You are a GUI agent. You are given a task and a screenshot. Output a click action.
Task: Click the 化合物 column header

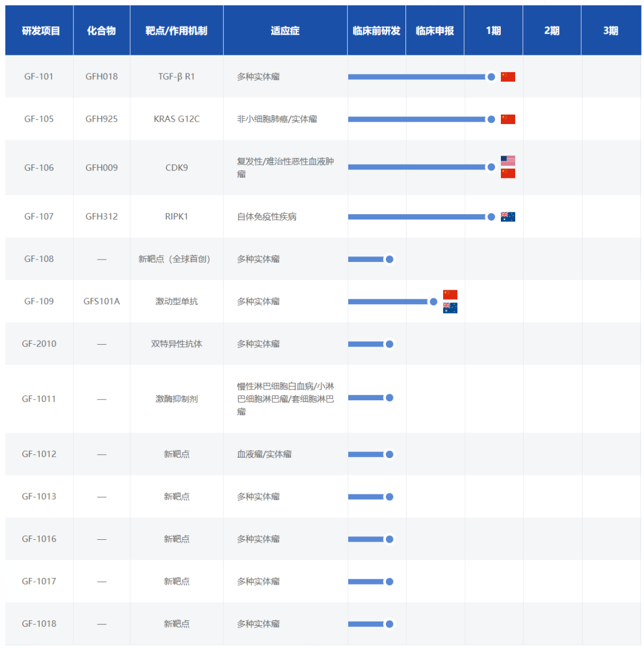point(102,30)
